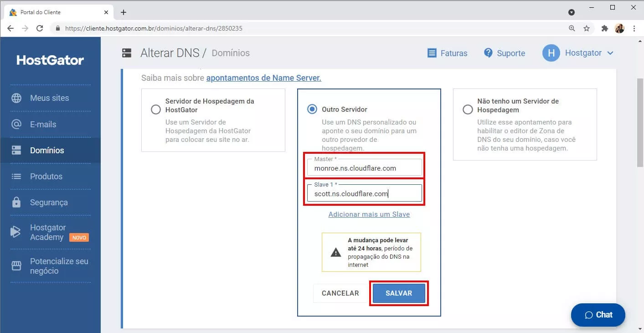The width and height of the screenshot is (644, 333).
Task: Click the warning triangle icon in notice
Action: click(x=336, y=252)
